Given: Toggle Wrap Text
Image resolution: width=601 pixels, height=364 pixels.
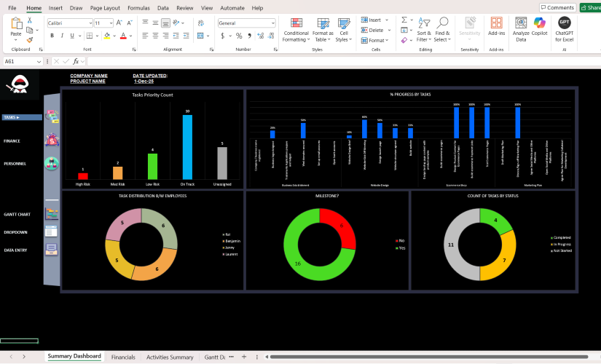Looking at the screenshot, I should tap(201, 23).
